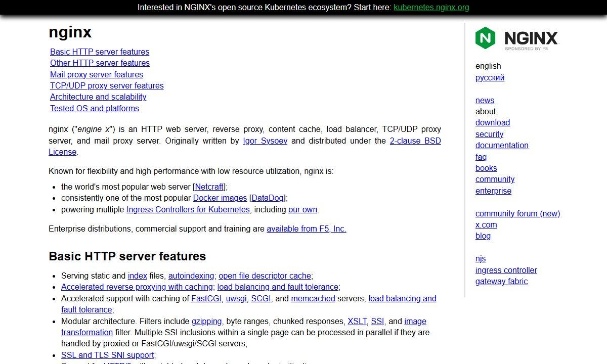Open the kubernetes.nginx.org banner link
607x364 pixels.
click(x=431, y=7)
